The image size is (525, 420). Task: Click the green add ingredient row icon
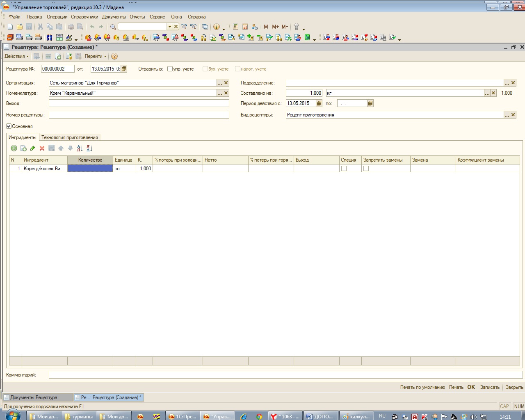(14, 148)
